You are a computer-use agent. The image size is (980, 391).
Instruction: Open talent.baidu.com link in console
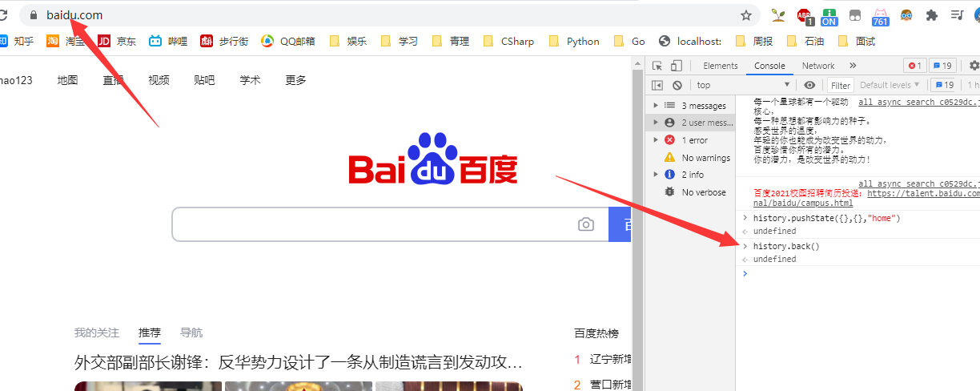pos(924,193)
